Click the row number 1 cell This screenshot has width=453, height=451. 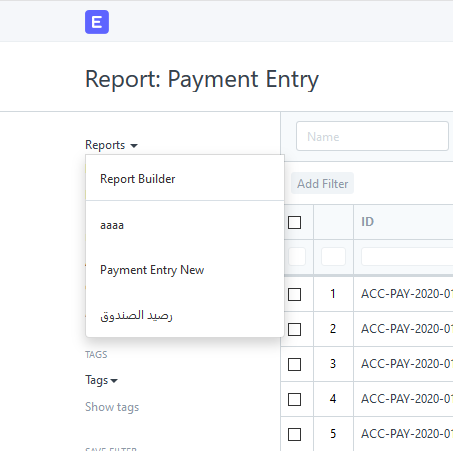point(333,294)
